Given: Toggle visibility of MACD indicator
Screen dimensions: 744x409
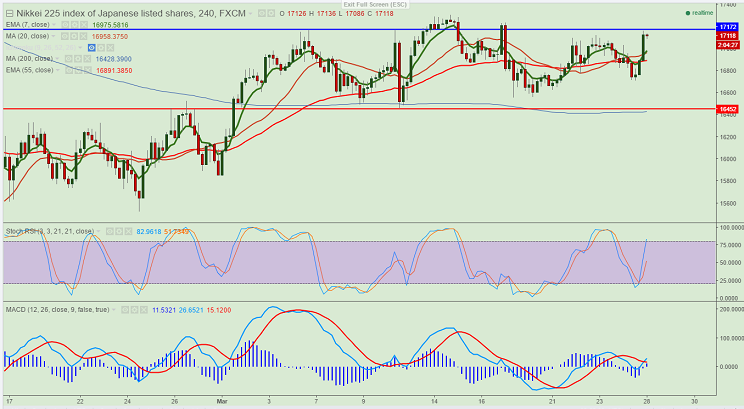Looking at the screenshot, I should [125, 310].
